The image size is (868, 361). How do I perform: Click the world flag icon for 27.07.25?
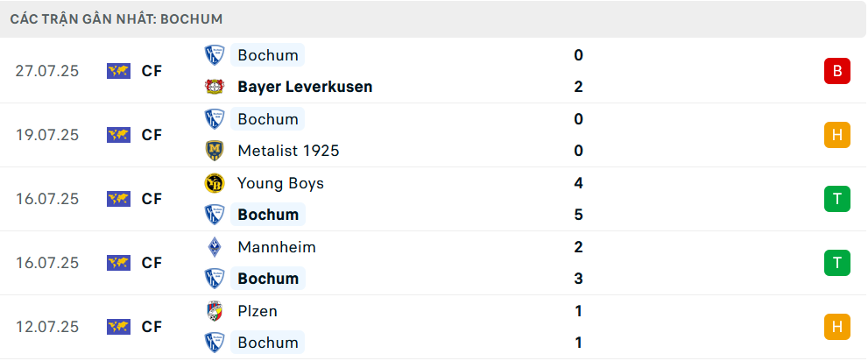click(118, 71)
